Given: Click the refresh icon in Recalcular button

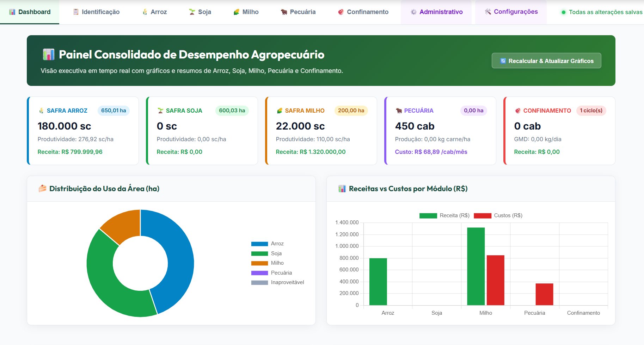Looking at the screenshot, I should 503,61.
